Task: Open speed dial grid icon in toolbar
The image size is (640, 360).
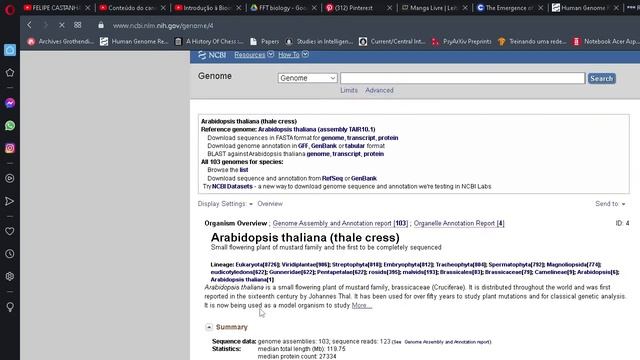Action: [x=78, y=25]
